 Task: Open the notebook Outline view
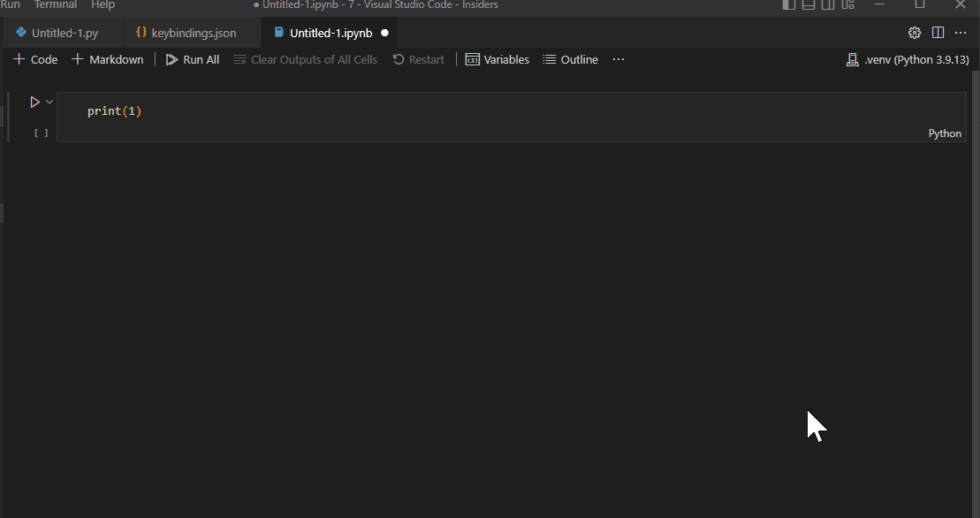point(570,59)
